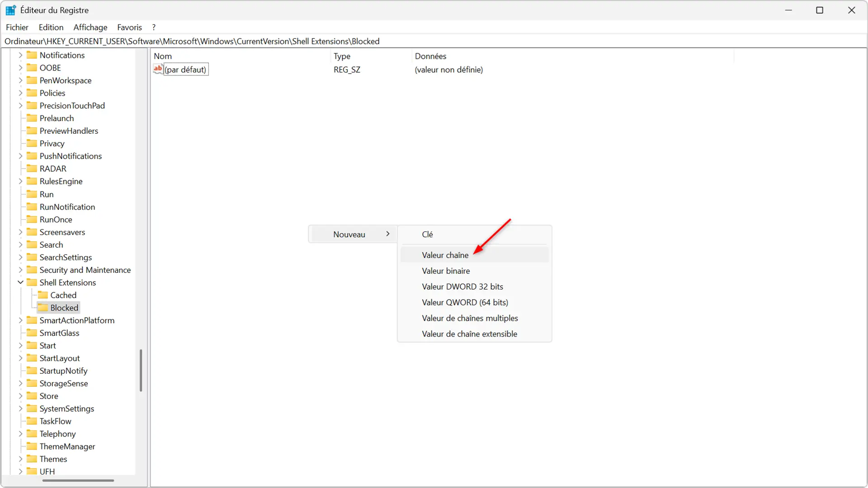Click the Themes folder icon
This screenshot has width=868, height=488.
tap(32, 459)
